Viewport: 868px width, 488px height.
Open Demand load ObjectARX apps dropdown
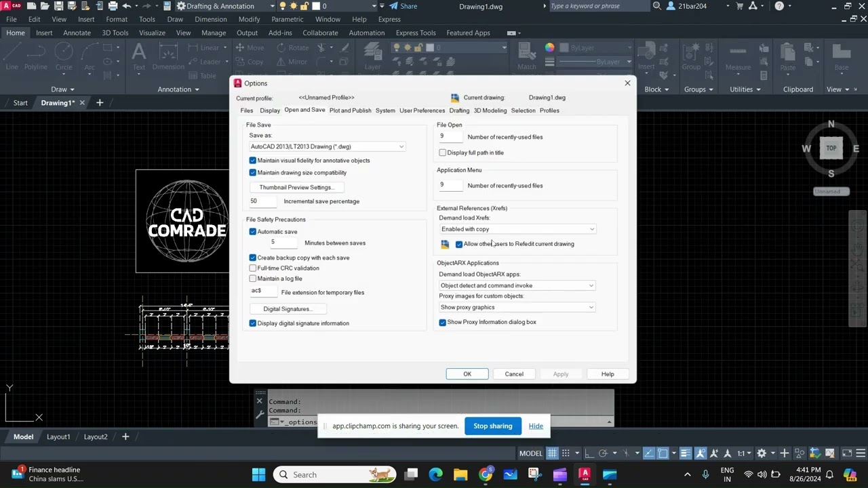517,285
